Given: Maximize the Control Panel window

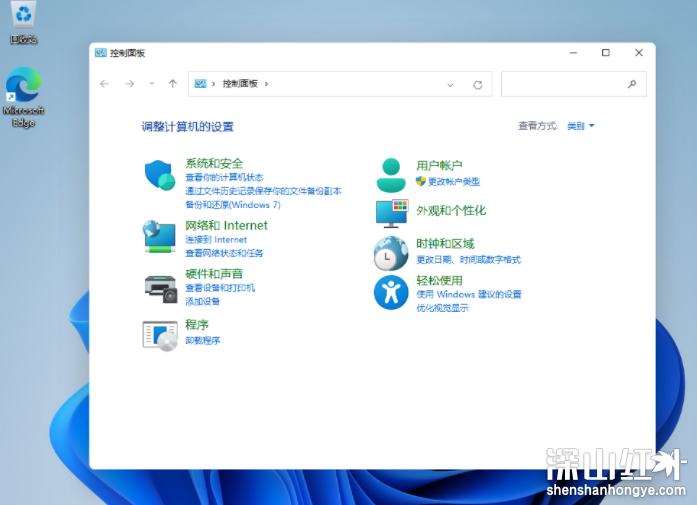Looking at the screenshot, I should [x=605, y=53].
